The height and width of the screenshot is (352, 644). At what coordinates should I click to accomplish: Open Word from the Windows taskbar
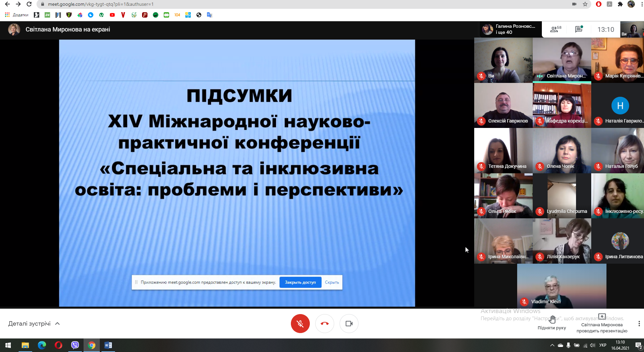(108, 345)
